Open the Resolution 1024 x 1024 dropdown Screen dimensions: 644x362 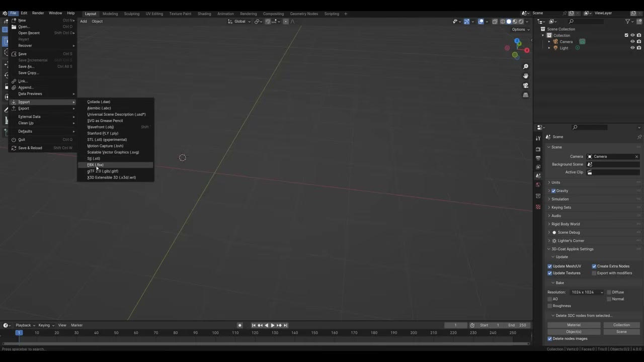(x=587, y=292)
